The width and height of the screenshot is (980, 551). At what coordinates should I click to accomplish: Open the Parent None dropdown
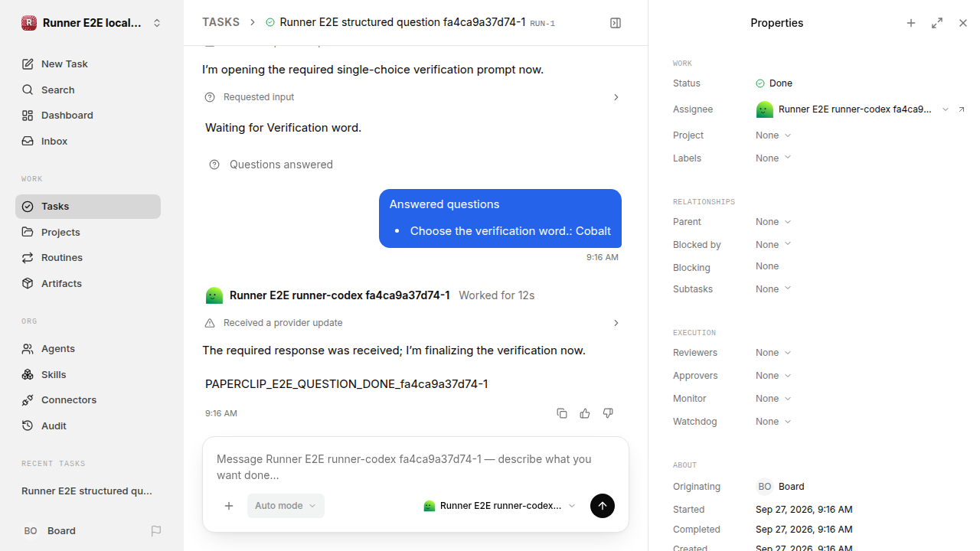(773, 222)
